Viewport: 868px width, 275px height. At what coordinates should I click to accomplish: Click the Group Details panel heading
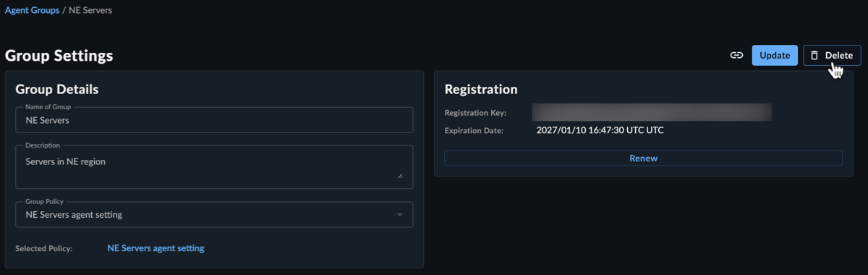(x=57, y=90)
